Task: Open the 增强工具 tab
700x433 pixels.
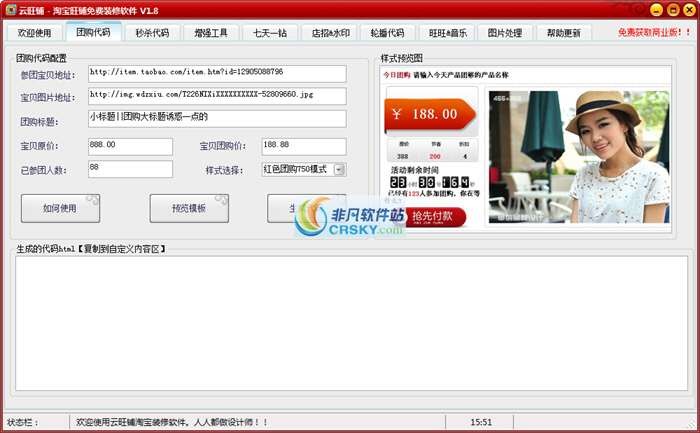Action: point(211,33)
